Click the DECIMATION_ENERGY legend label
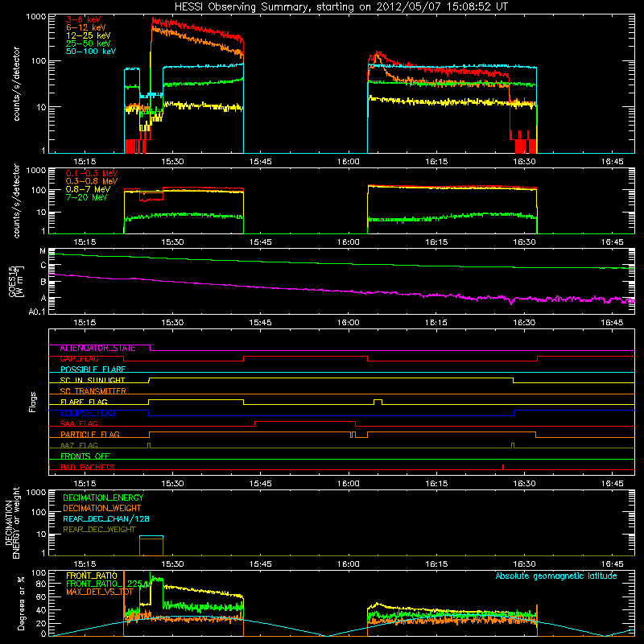Image resolution: width=644 pixels, height=644 pixels. [x=103, y=497]
